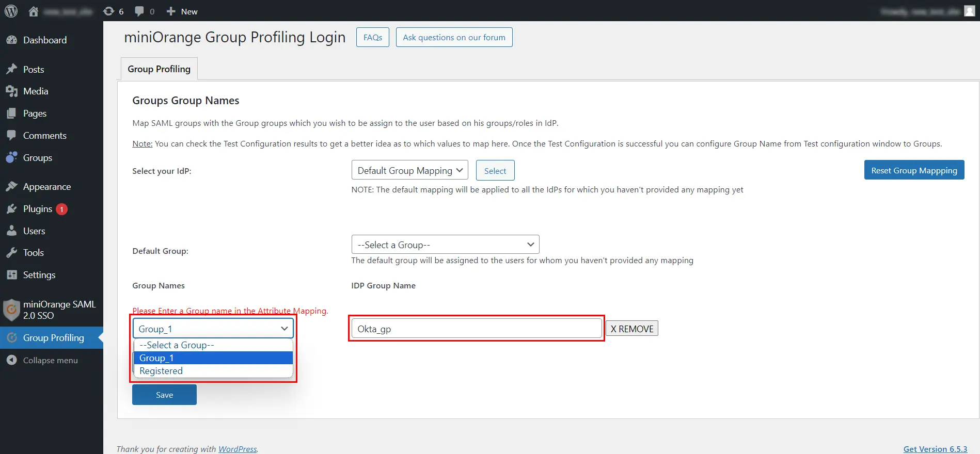Click Reset Group Mappping button

(914, 170)
